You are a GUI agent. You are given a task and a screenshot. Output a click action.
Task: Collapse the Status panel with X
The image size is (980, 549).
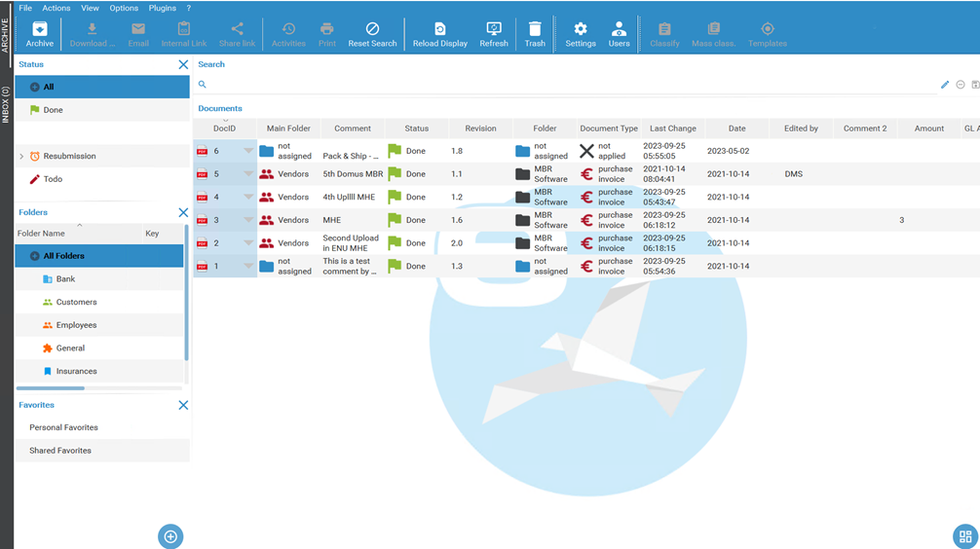183,64
